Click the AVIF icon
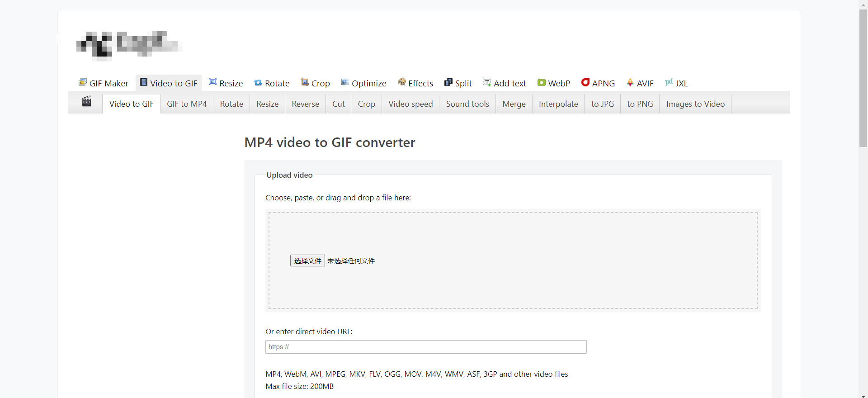The width and height of the screenshot is (868, 398). 630,82
